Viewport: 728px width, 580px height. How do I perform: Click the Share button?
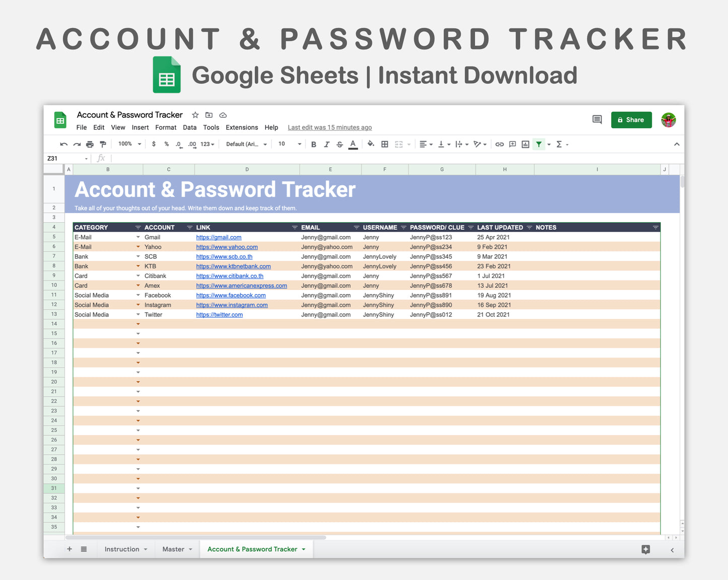click(x=631, y=120)
